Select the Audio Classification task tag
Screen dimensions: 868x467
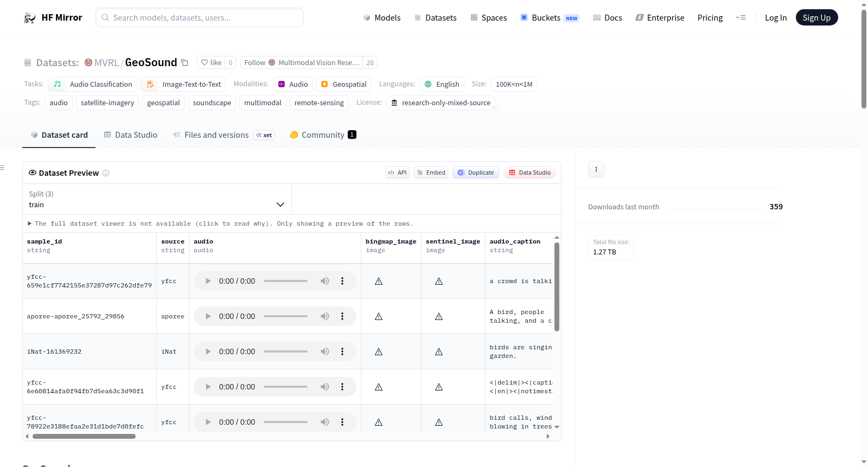(93, 84)
